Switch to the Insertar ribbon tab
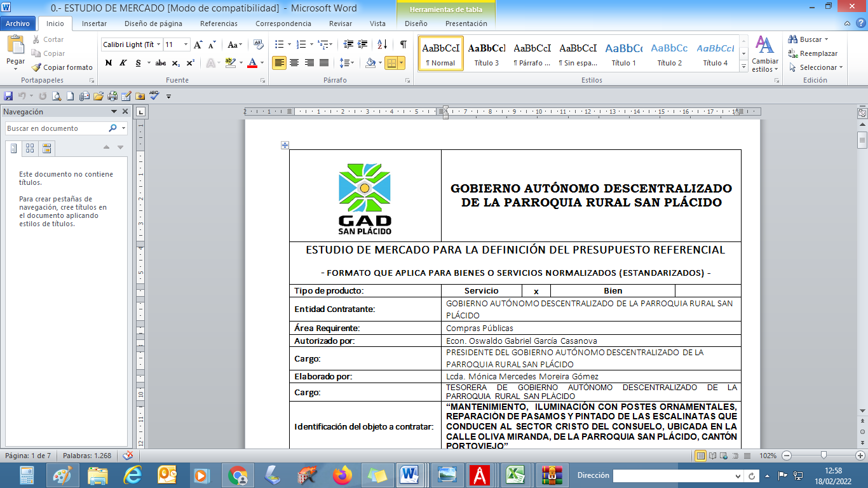The height and width of the screenshot is (488, 868). pyautogui.click(x=94, y=24)
